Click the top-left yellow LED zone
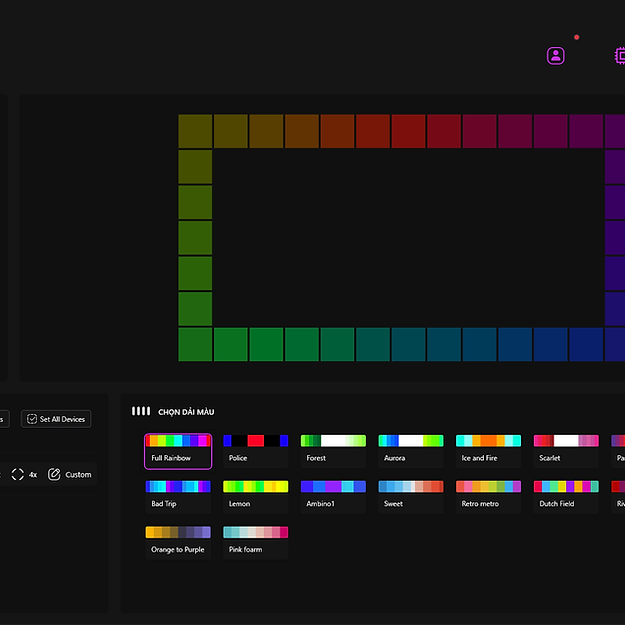Image resolution: width=625 pixels, height=625 pixels. point(195,131)
